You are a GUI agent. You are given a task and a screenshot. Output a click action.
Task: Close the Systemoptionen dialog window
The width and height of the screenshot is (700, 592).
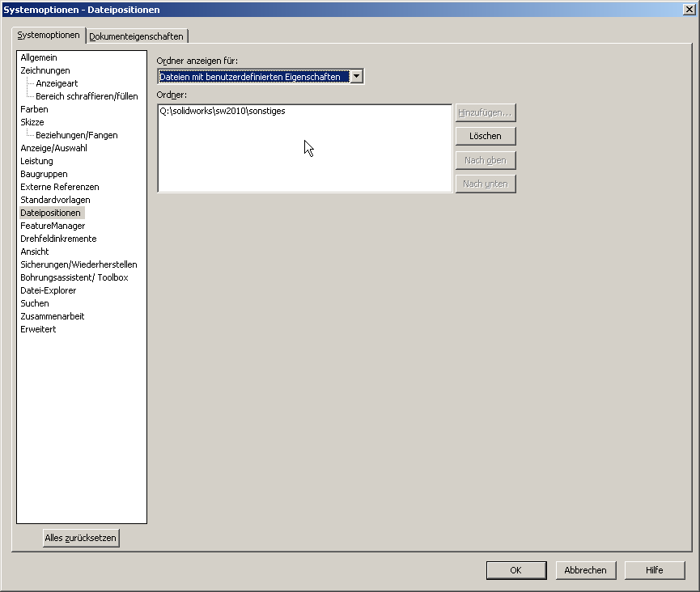(689, 10)
